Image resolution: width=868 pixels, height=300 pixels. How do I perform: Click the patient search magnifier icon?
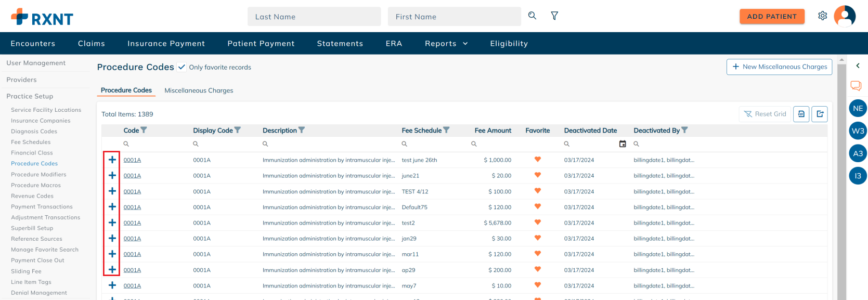pyautogui.click(x=532, y=16)
